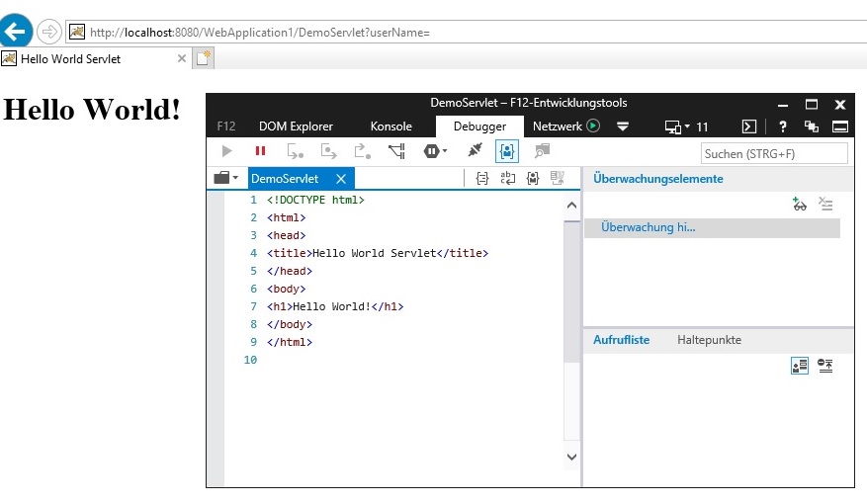Viewport: 867px width, 504px height.
Task: Open the F12 tools help question mark
Action: (783, 126)
